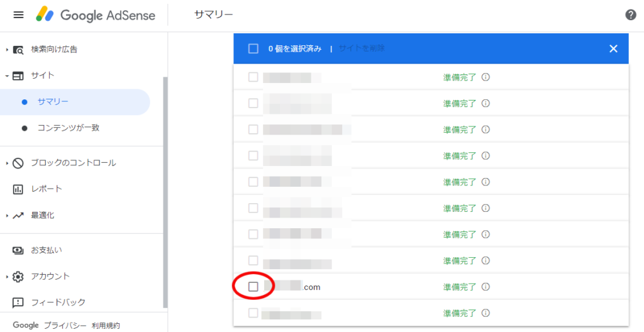Click the ブロックのコントロール block icon
644x332 pixels.
pyautogui.click(x=18, y=163)
